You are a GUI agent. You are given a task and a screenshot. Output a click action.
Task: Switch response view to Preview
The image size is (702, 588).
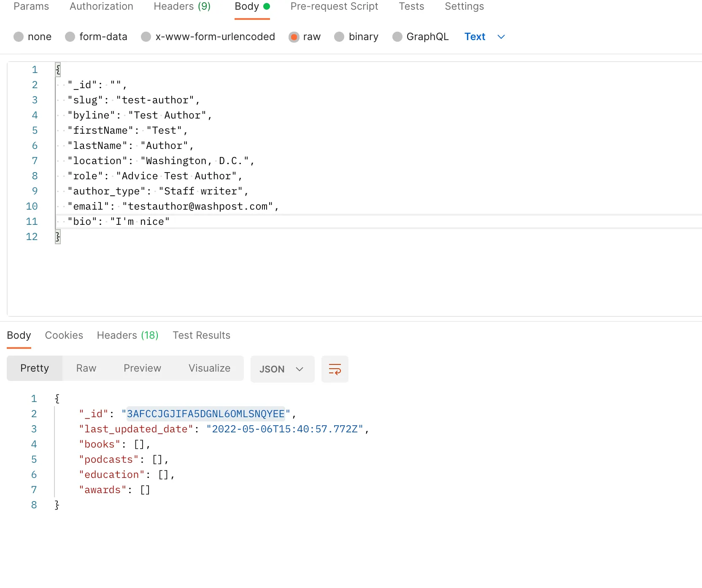pos(142,368)
